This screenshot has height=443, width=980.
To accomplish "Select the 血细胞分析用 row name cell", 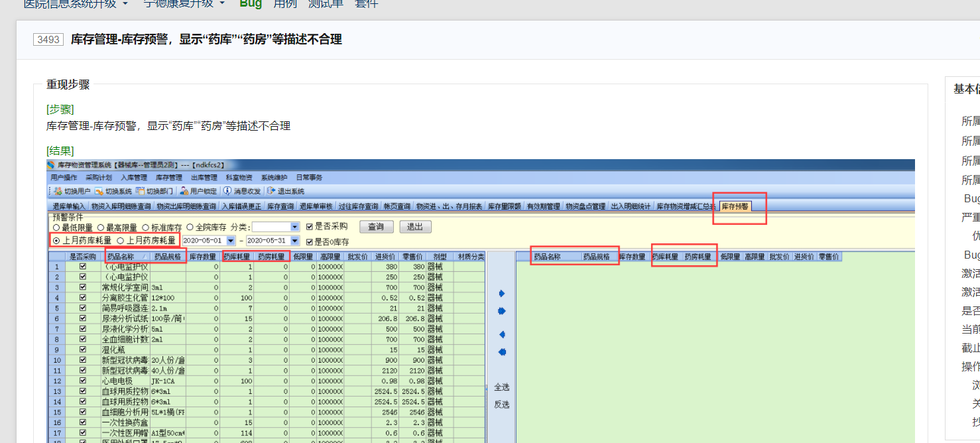I will [125, 412].
